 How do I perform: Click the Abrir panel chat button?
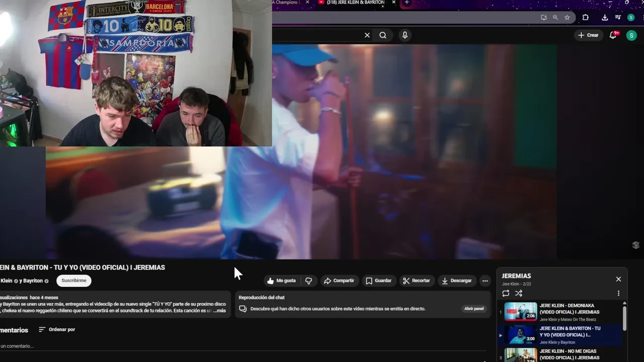point(474,309)
